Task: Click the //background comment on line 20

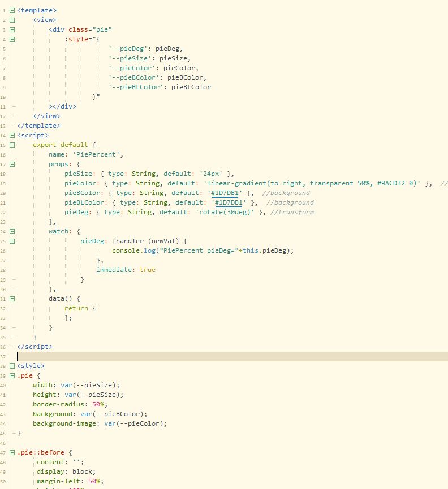Action: (x=286, y=193)
